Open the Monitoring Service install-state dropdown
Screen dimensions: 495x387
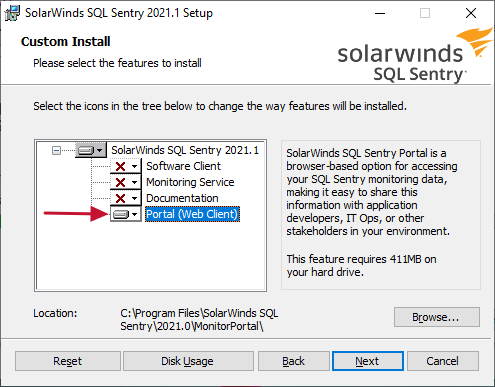[126, 182]
